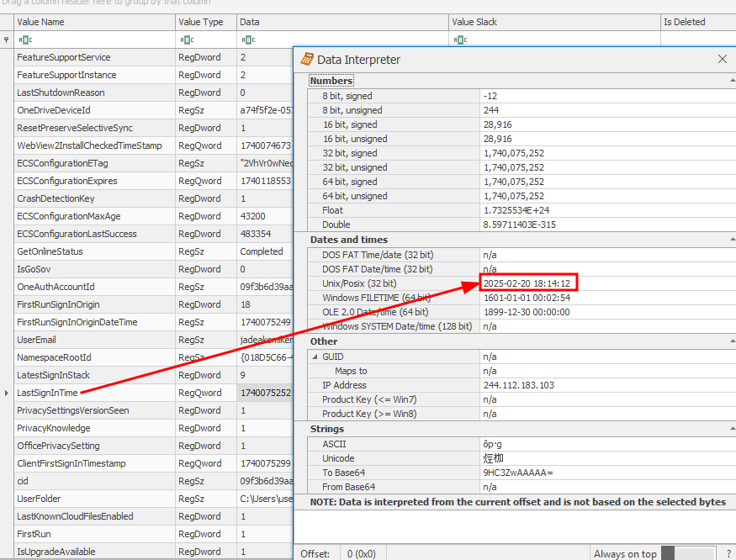Click the help question mark icon
This screenshot has height=560, width=736.
pyautogui.click(x=728, y=554)
